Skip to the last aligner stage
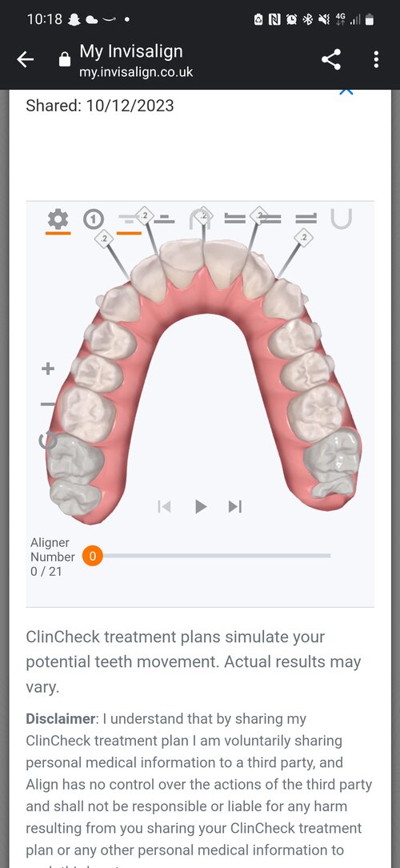 235,506
